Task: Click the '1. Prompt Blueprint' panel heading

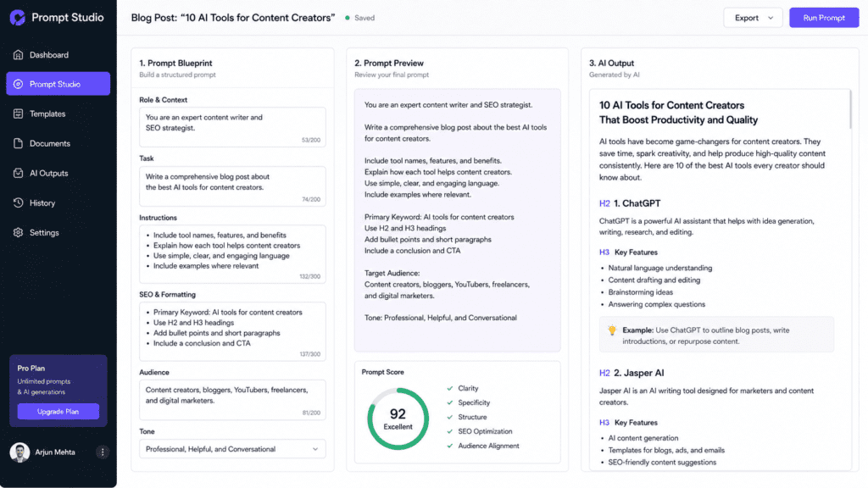Action: click(x=175, y=63)
